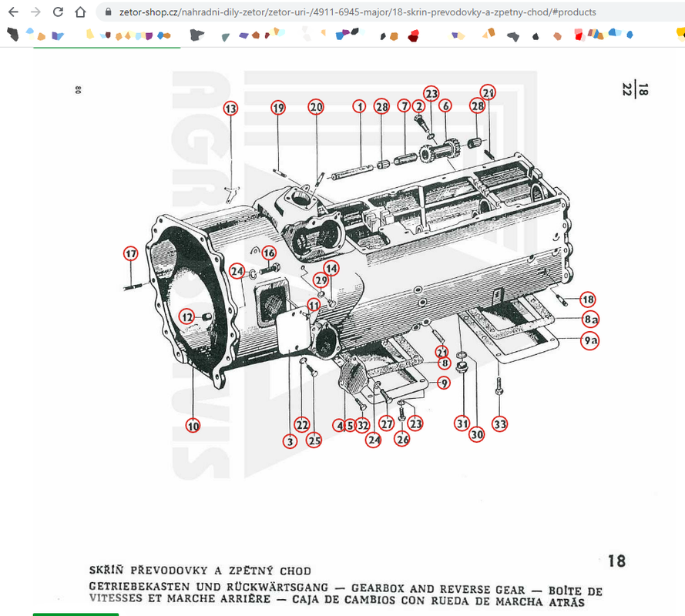Select part callout 5 in diagram

coord(350,425)
